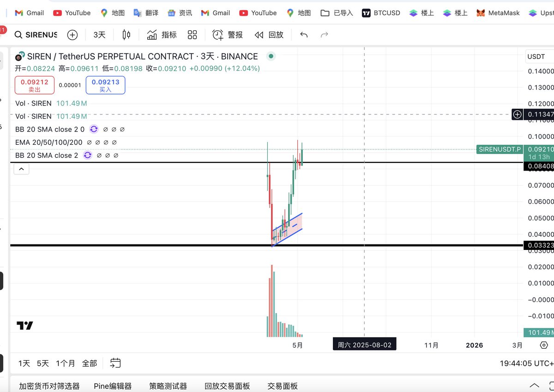
Task: Open the 加密货币对筛选器 tab
Action: coord(49,386)
